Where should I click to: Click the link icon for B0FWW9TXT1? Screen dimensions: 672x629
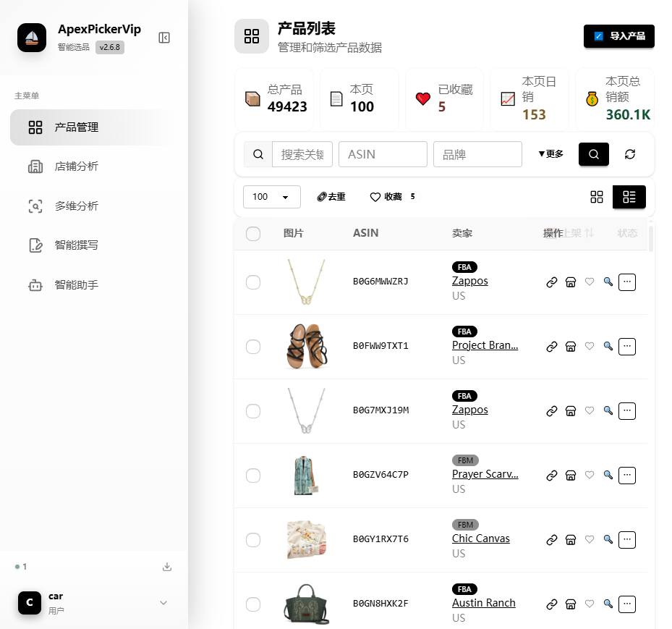552,347
